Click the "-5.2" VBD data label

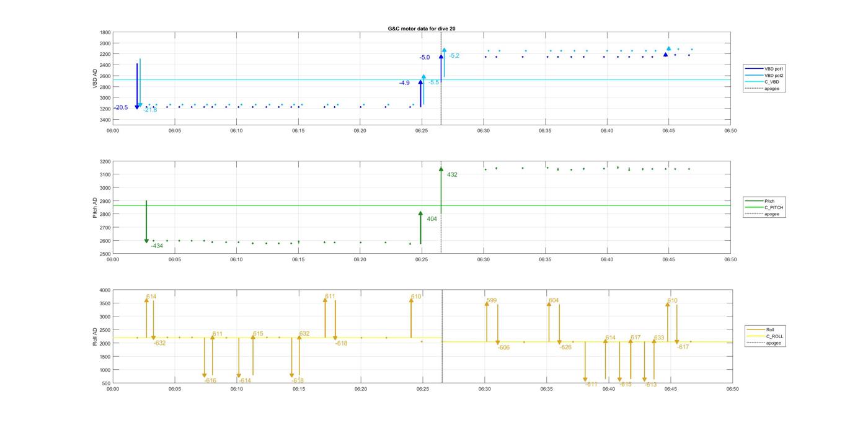click(x=454, y=56)
